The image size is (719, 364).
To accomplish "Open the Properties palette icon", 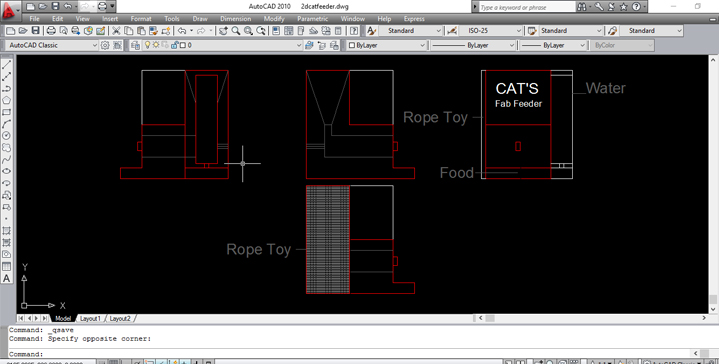I will pos(276,31).
